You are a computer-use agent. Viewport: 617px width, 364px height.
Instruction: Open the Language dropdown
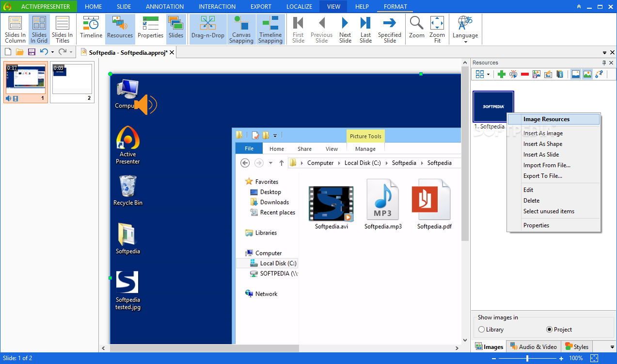(465, 30)
